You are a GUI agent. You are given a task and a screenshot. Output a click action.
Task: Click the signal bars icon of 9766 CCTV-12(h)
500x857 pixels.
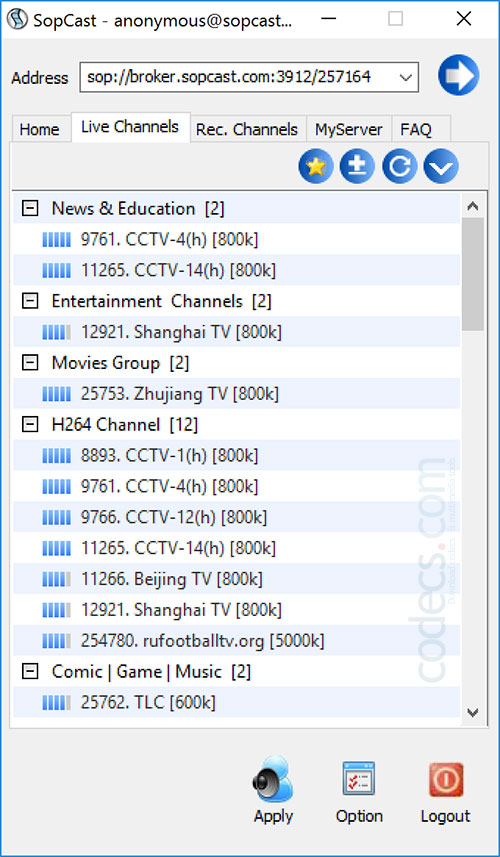point(56,517)
